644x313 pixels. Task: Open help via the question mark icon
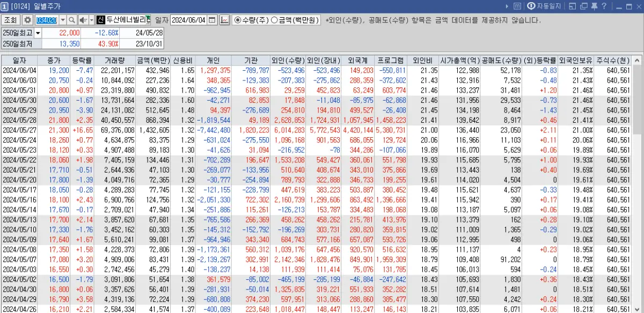click(x=604, y=6)
